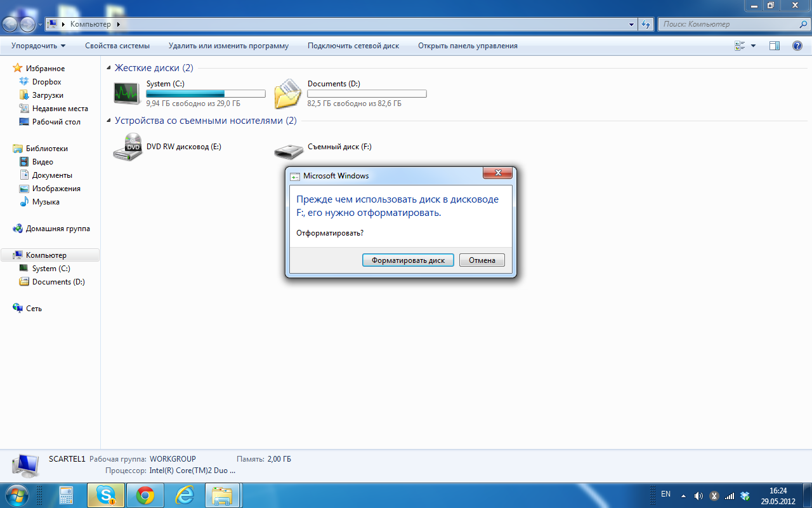Viewport: 812px width, 508px height.
Task: Show hidden system tray icons
Action: pos(683,495)
